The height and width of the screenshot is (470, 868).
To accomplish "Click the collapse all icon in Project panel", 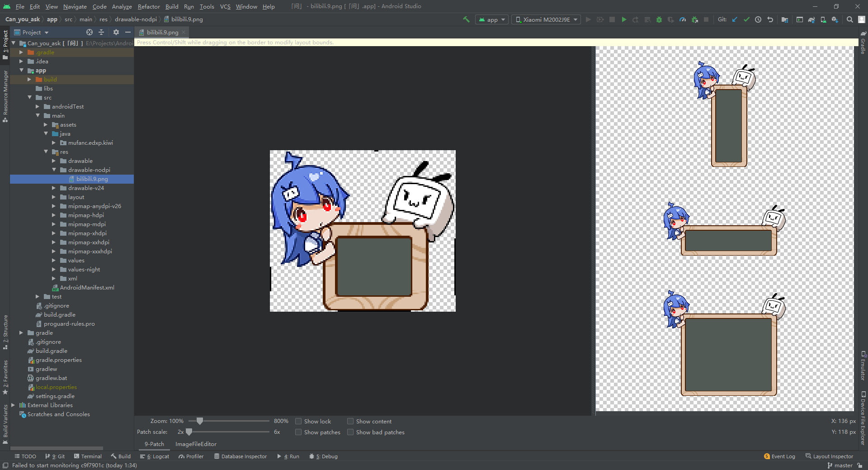I will [101, 32].
